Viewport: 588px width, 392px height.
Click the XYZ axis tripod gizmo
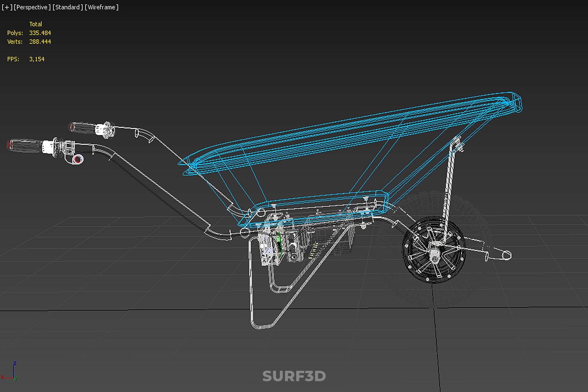(10, 372)
